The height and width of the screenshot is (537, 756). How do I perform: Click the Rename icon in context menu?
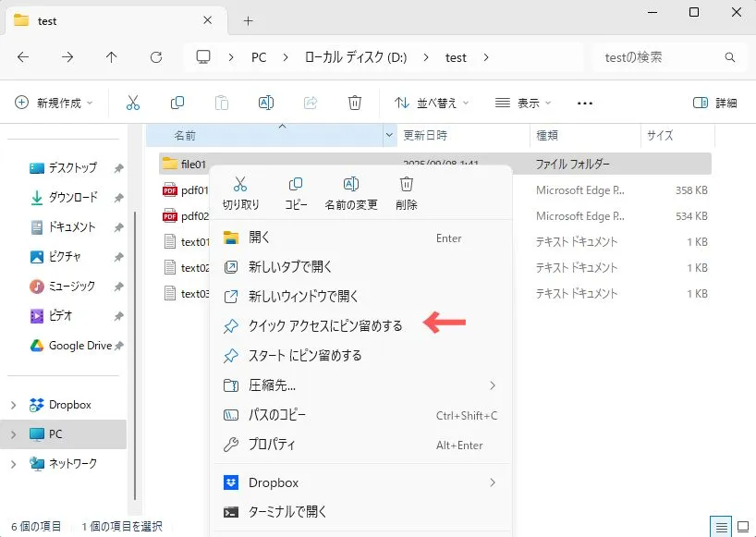point(351,185)
